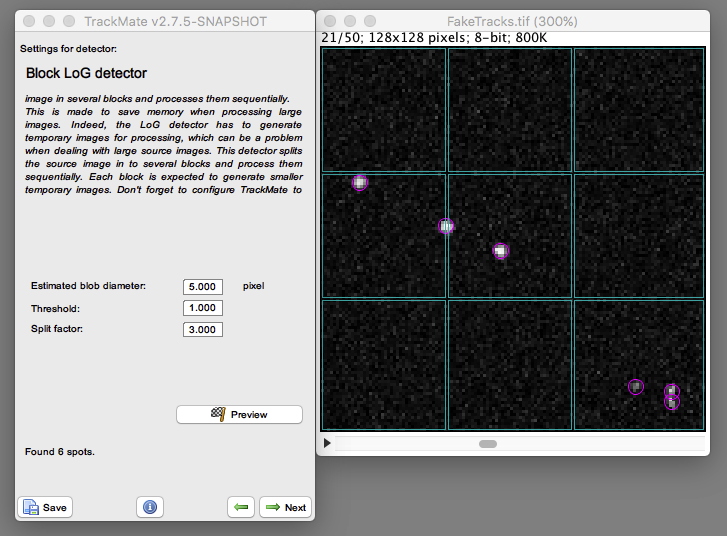Viewport: 727px width, 536px height.
Task: Select the top-left bright detected spot
Action: (x=360, y=183)
